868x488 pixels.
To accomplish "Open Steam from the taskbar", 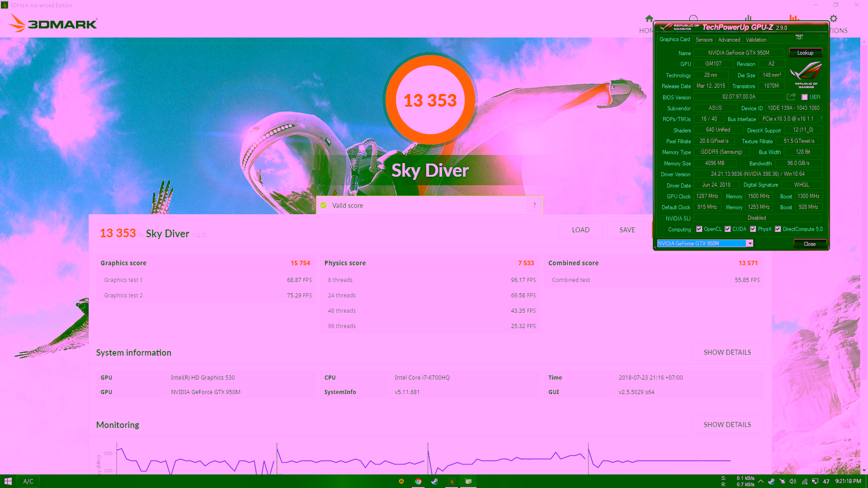I will click(x=434, y=481).
